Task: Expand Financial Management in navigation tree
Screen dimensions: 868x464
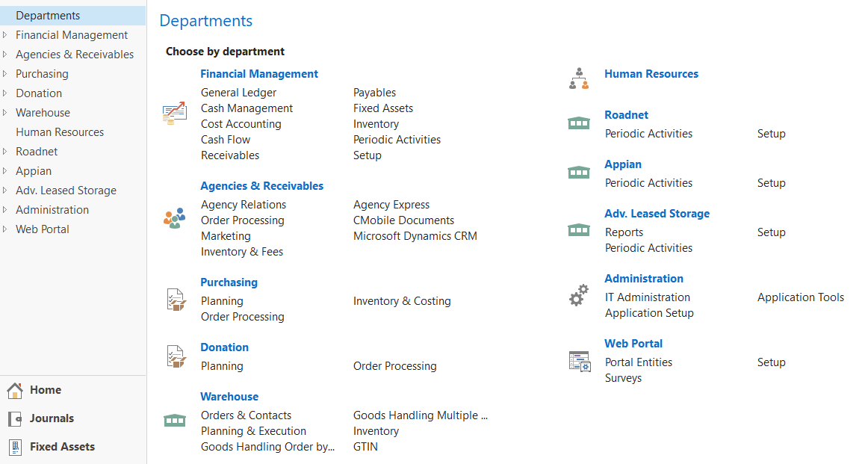Action: click(5, 35)
